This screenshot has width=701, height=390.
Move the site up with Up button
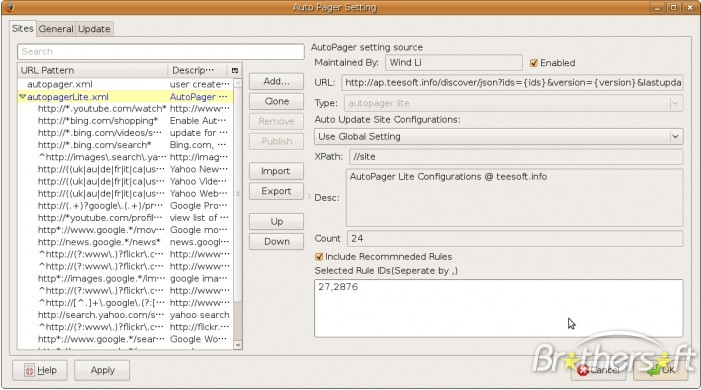click(276, 222)
